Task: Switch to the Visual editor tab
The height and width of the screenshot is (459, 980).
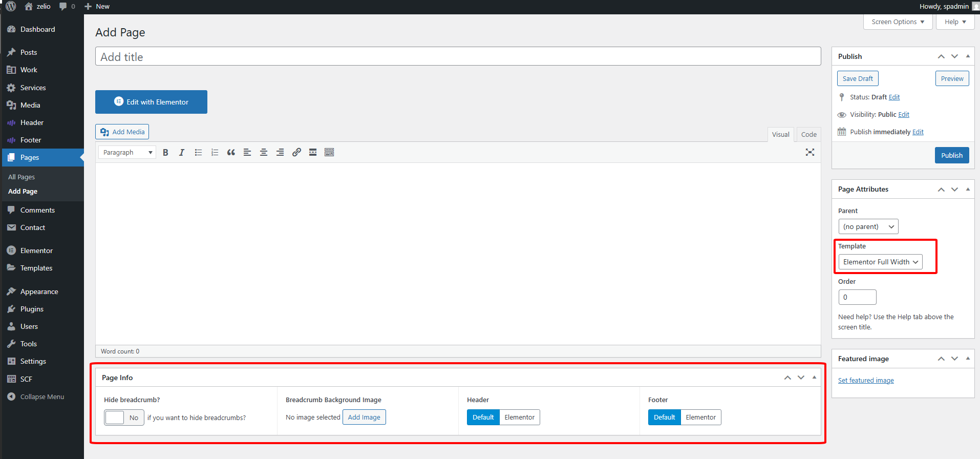Action: pos(780,134)
